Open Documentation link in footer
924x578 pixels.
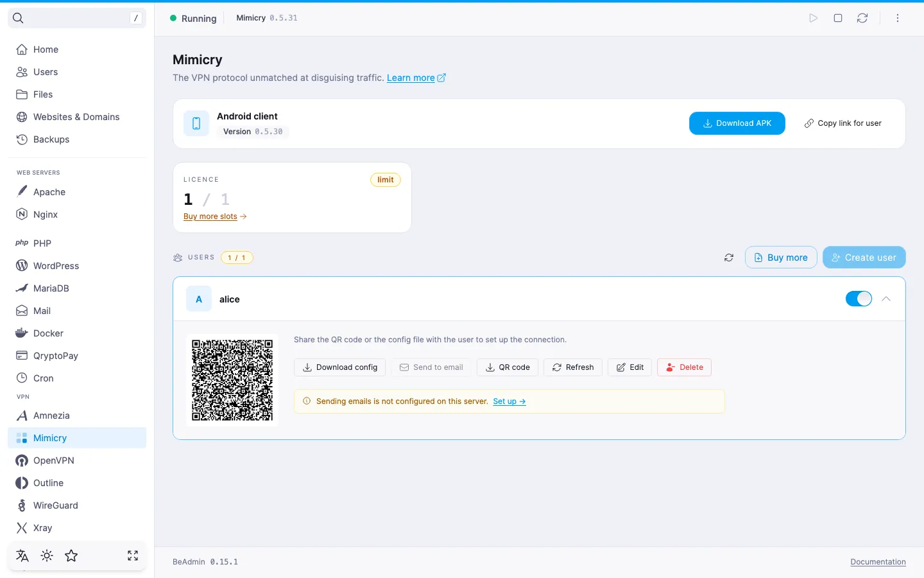click(x=878, y=562)
